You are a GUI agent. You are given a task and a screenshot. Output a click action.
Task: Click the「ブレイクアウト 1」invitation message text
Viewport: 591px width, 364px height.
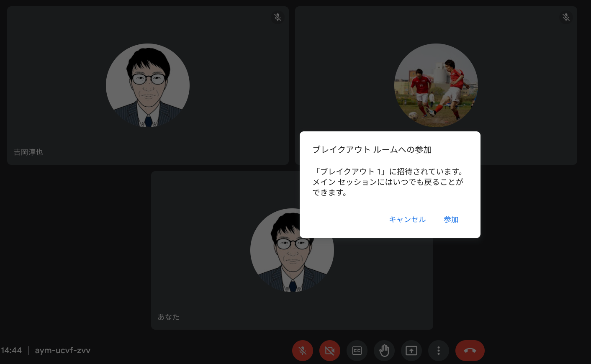388,182
